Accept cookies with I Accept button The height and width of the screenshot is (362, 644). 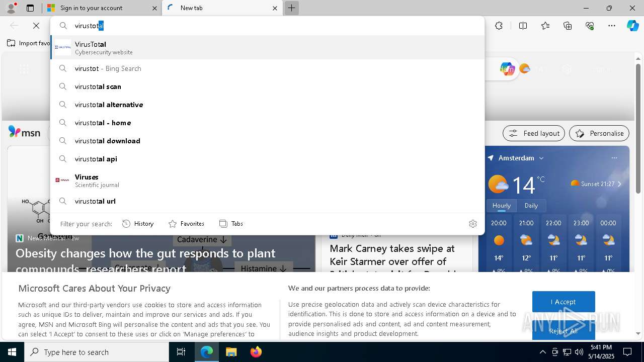[563, 302]
